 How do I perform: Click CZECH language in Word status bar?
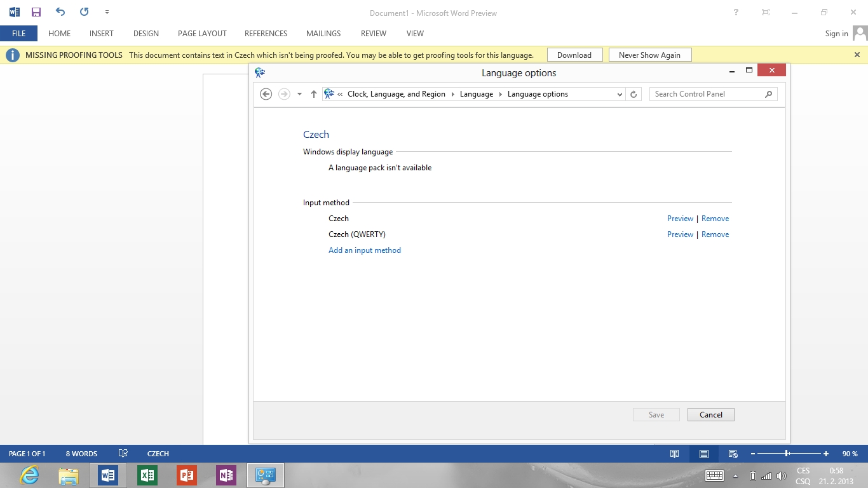pos(158,454)
